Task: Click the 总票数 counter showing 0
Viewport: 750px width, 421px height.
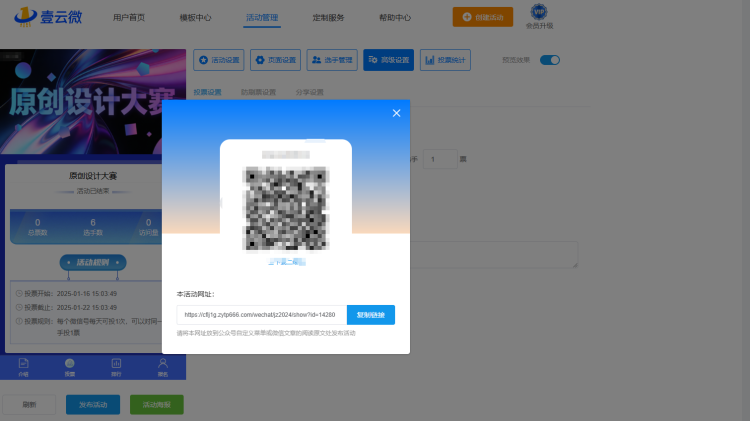Action: (37, 227)
